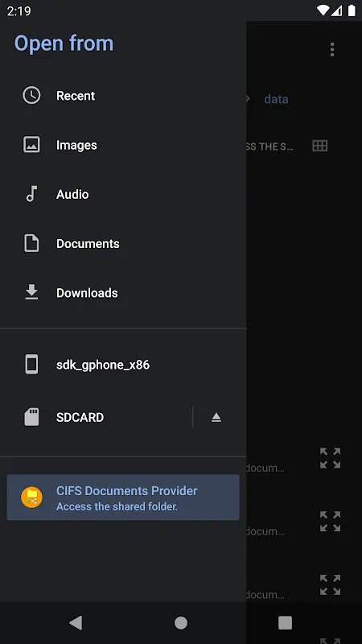The image size is (362, 644).
Task: Click the Recent clock icon
Action: tap(31, 95)
